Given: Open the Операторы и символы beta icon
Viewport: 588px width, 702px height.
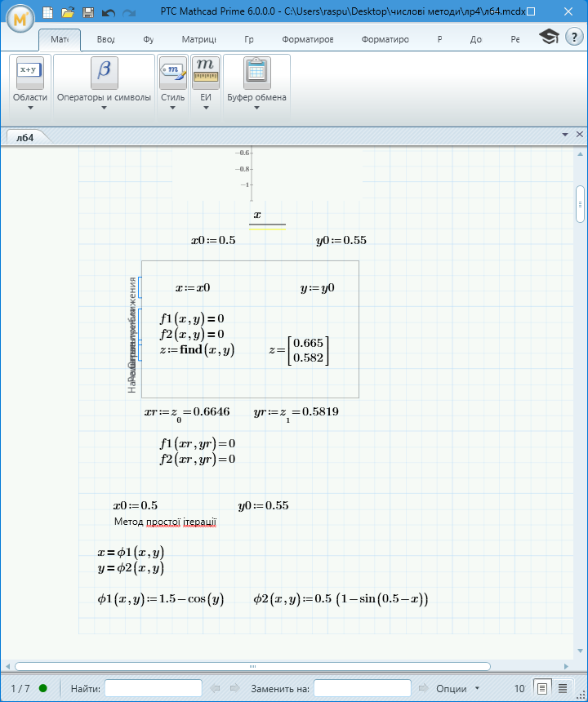Looking at the screenshot, I should tap(104, 73).
